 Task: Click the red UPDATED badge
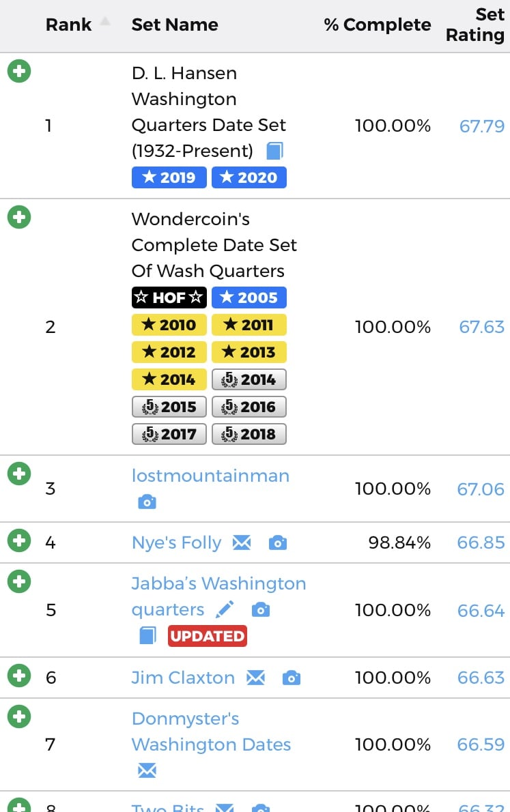208,636
